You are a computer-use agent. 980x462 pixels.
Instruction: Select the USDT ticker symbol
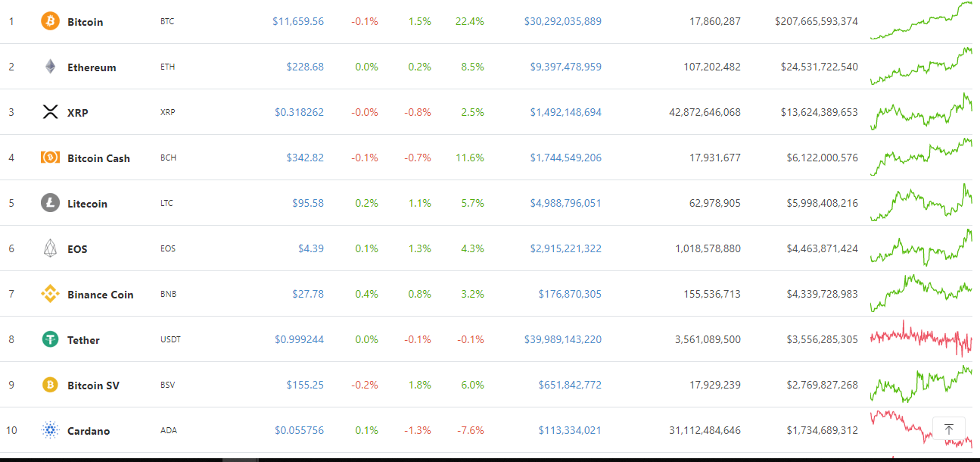170,339
